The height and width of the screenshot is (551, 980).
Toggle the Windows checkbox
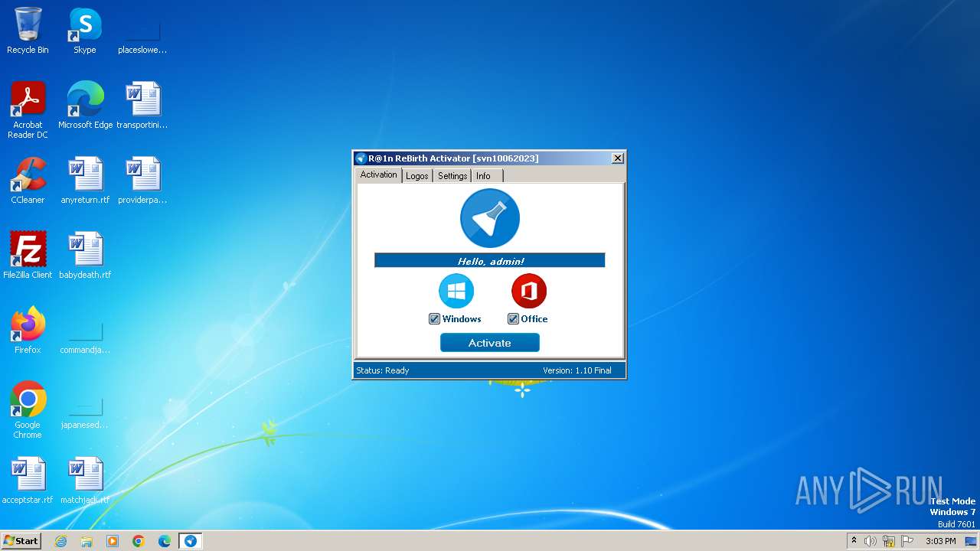434,319
